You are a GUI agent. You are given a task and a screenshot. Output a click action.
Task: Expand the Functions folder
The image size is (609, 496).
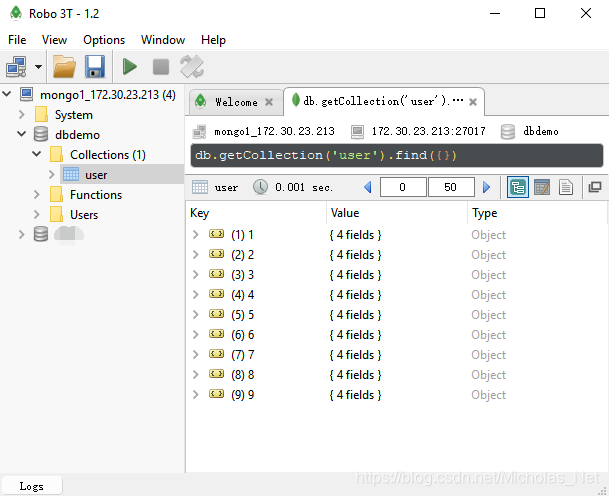(x=37, y=194)
